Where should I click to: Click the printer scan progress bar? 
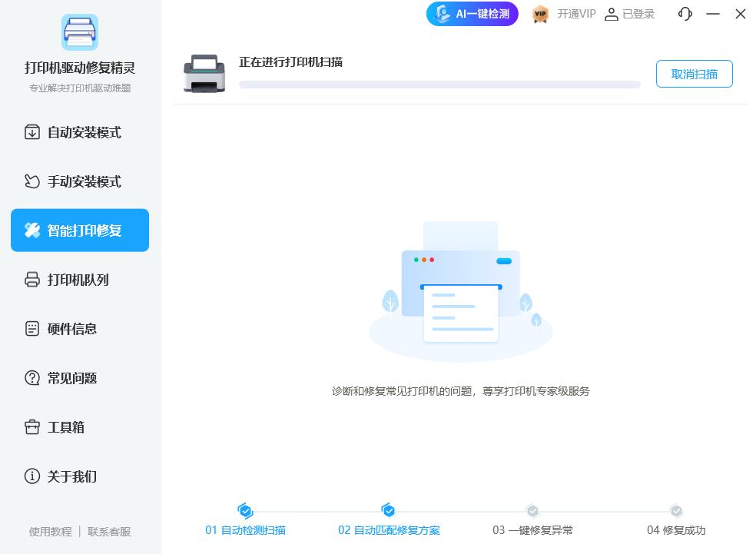(x=442, y=85)
